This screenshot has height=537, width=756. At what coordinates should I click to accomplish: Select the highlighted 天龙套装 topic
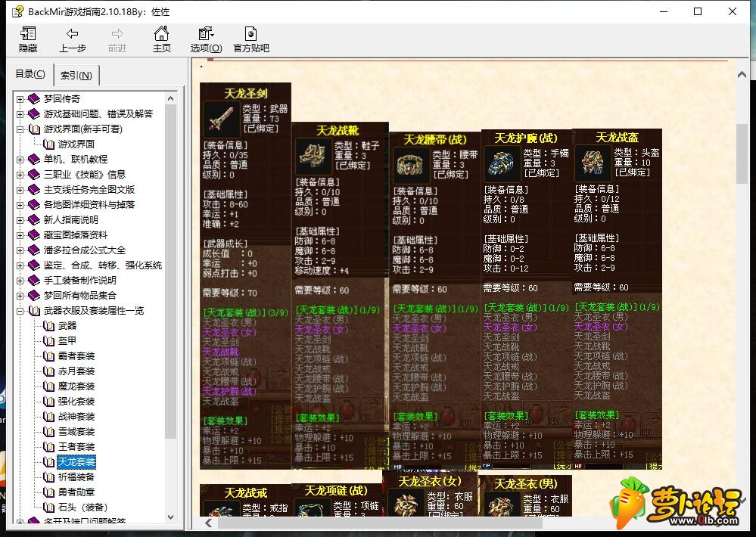coord(76,462)
